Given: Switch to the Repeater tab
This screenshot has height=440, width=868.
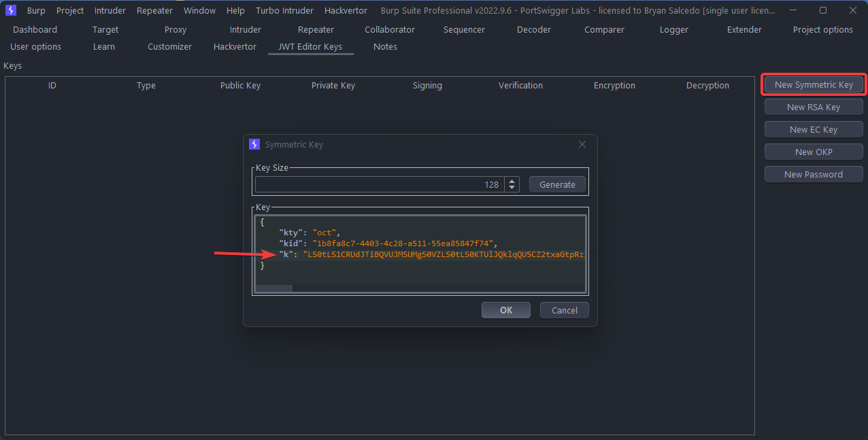Looking at the screenshot, I should tap(316, 29).
